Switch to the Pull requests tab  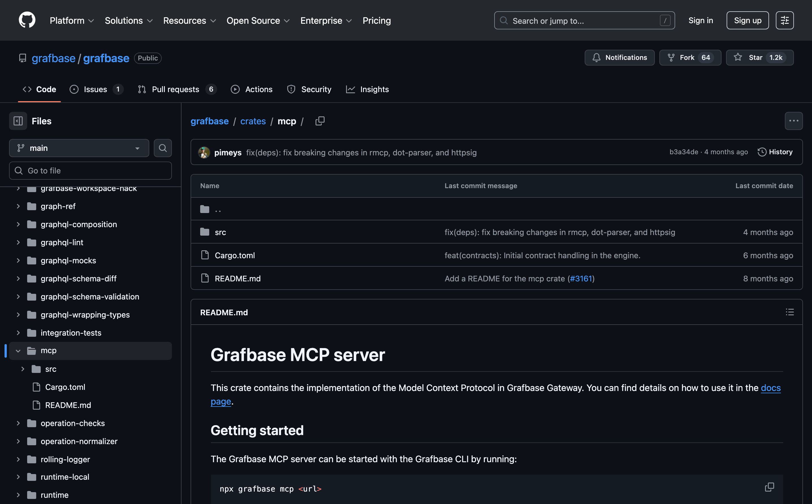point(176,89)
